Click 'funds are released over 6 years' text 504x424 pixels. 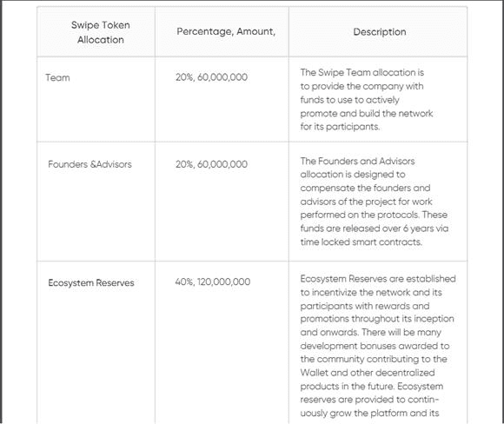tap(368, 229)
